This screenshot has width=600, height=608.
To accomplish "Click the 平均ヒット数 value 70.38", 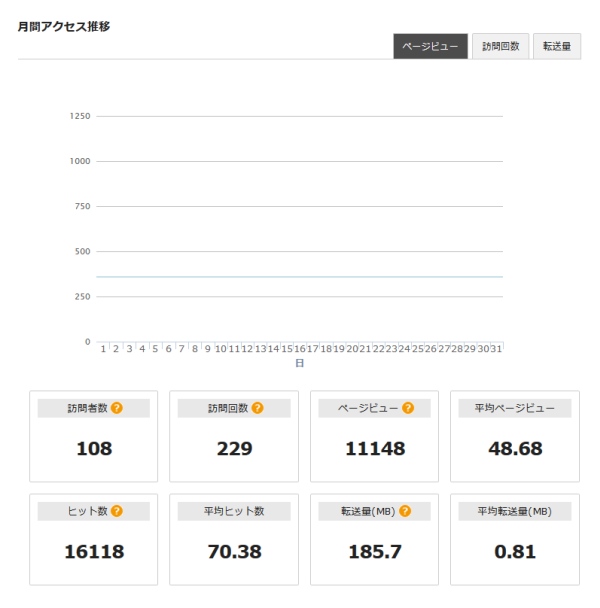I will (x=234, y=552).
